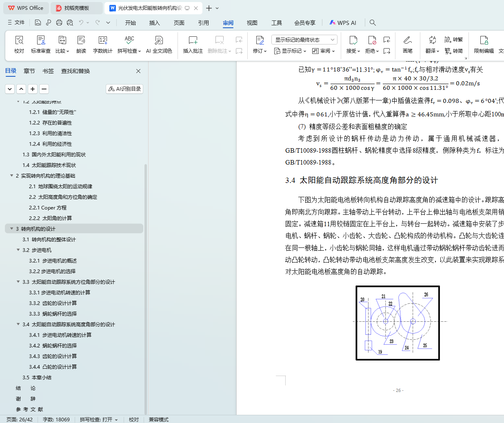The width and height of the screenshot is (504, 423).
Task: Click the next change icon
Action: click(387, 51)
